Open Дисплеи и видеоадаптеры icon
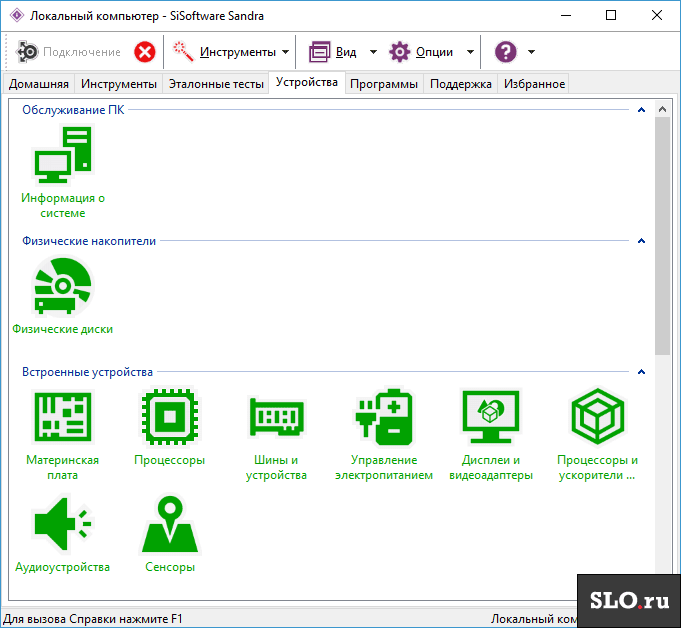Screen dimensions: 681x628 [x=491, y=416]
